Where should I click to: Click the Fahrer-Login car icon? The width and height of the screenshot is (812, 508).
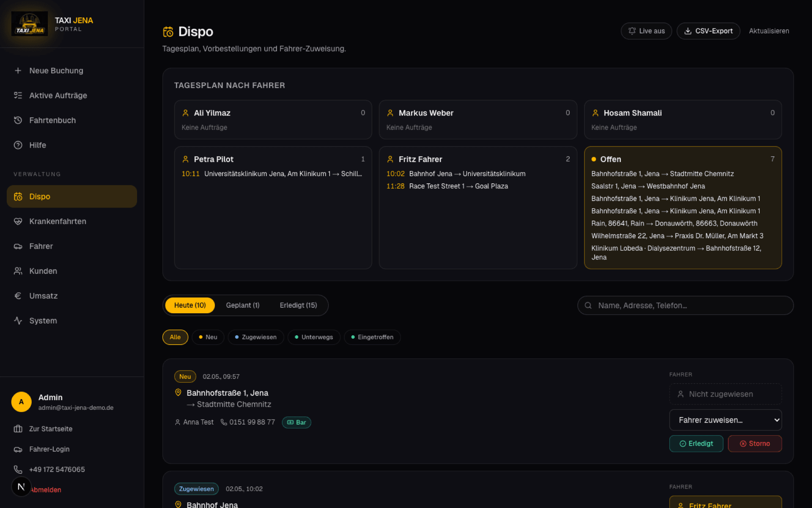[18, 449]
